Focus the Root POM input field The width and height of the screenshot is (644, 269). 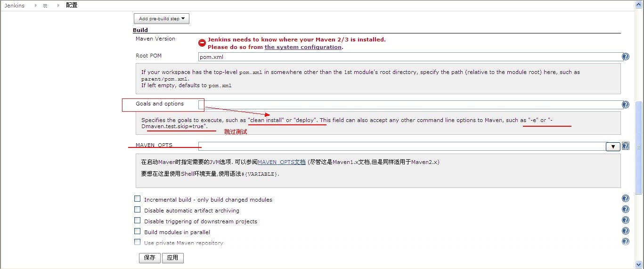[410, 57]
